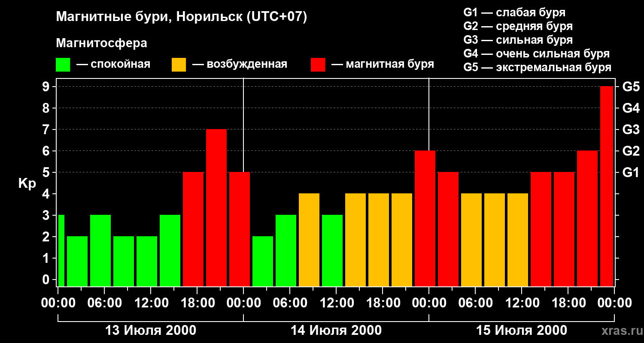Click the red Kp 7 bar on 13 July
Image resolution: width=644 pixels, height=343 pixels.
click(216, 208)
